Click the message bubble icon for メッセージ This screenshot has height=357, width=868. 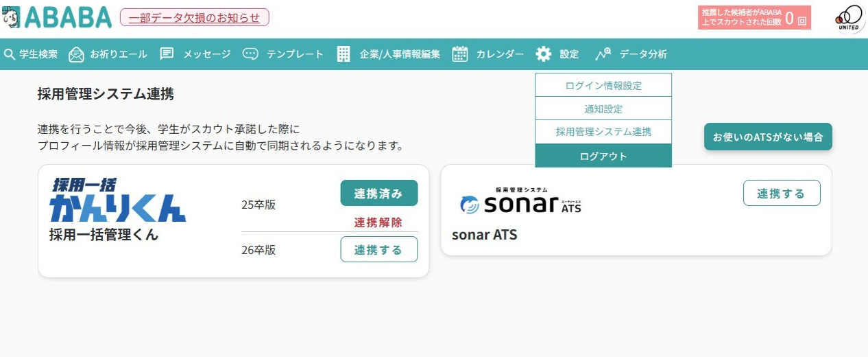point(167,54)
